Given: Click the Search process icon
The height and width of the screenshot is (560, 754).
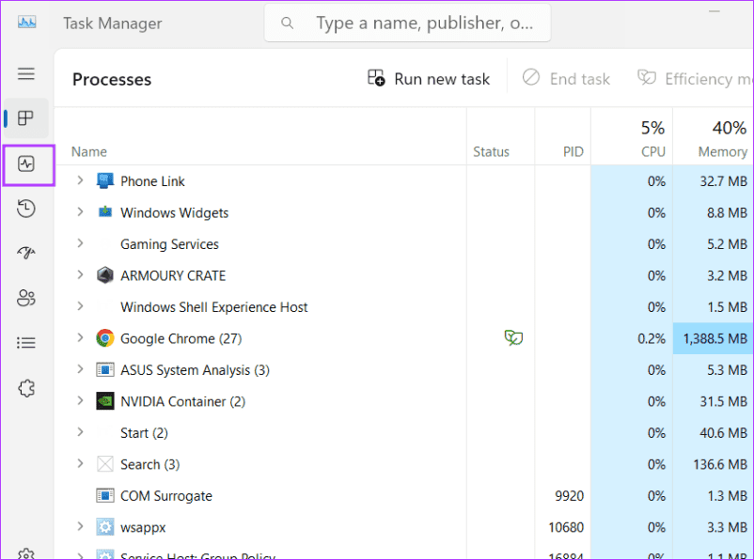Looking at the screenshot, I should pyautogui.click(x=105, y=464).
